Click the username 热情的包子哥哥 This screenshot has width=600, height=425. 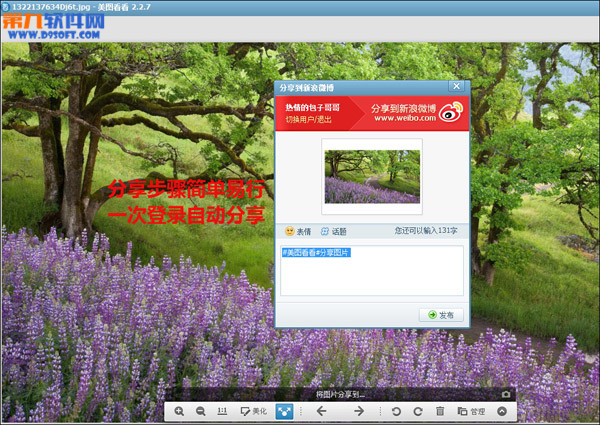(x=312, y=108)
